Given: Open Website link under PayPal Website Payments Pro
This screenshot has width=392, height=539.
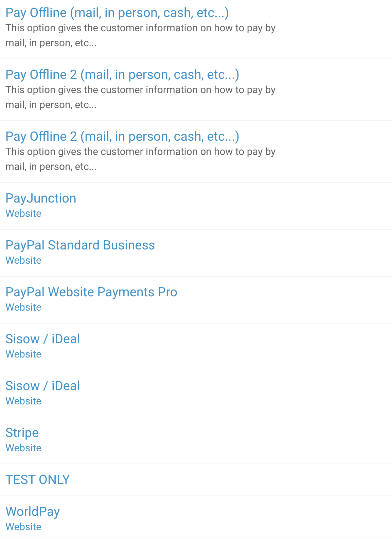Looking at the screenshot, I should [23, 307].
